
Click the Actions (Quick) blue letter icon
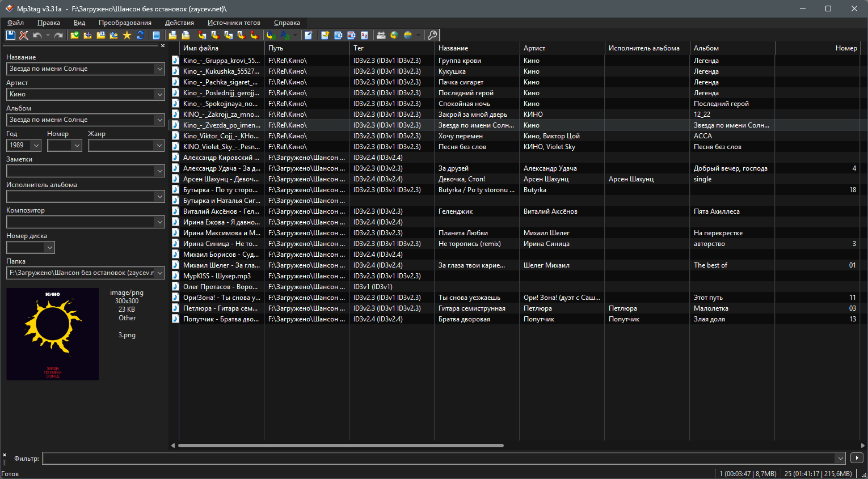click(285, 35)
